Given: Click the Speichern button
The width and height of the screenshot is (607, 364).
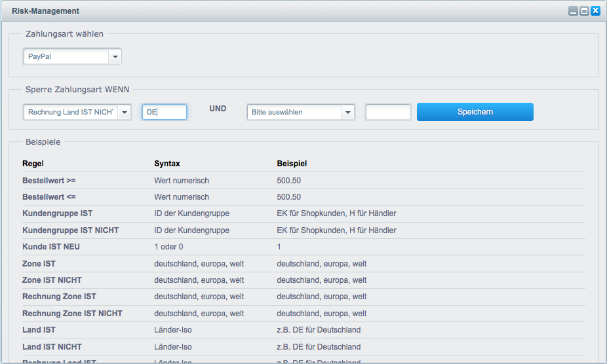Looking at the screenshot, I should tap(475, 112).
